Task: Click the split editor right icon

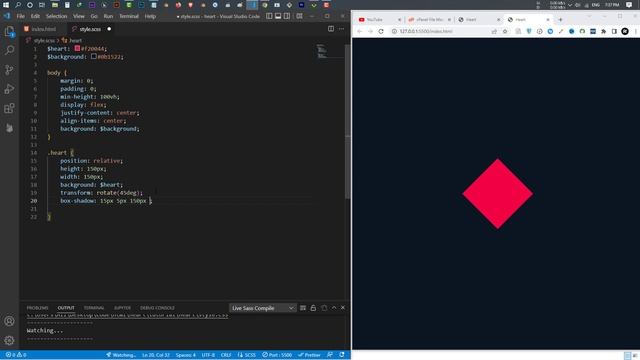Action: [331, 29]
